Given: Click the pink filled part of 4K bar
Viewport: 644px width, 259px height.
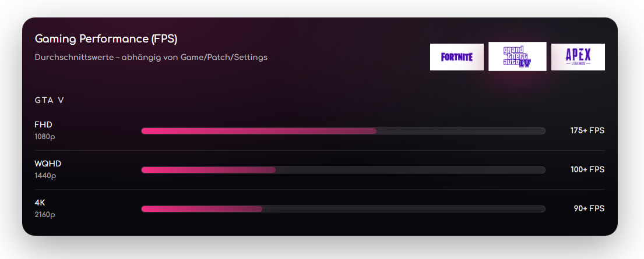Looking at the screenshot, I should (202, 209).
